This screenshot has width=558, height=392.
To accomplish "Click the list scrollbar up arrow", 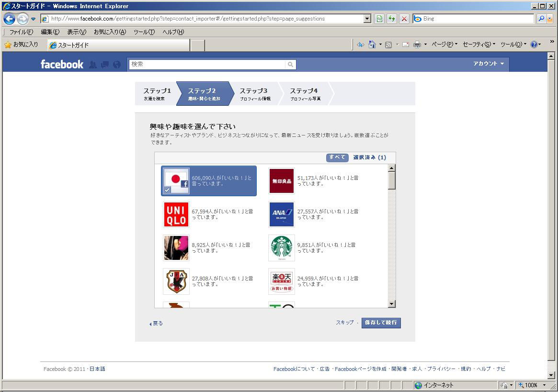I will 391,168.
